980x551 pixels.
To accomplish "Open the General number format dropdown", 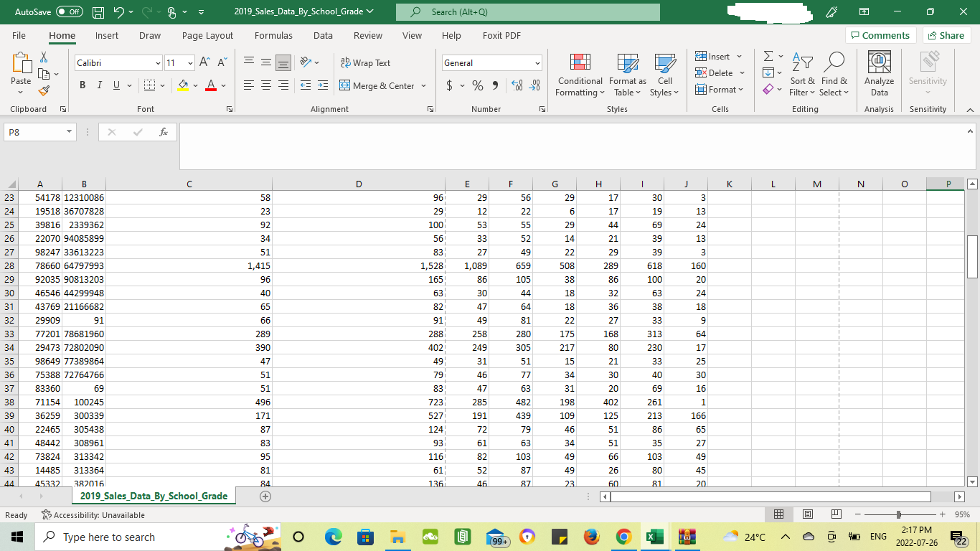I will [537, 63].
